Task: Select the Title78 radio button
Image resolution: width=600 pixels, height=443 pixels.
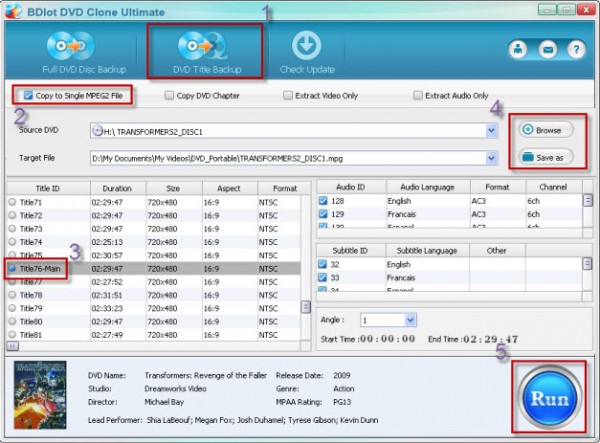Action: tap(12, 295)
